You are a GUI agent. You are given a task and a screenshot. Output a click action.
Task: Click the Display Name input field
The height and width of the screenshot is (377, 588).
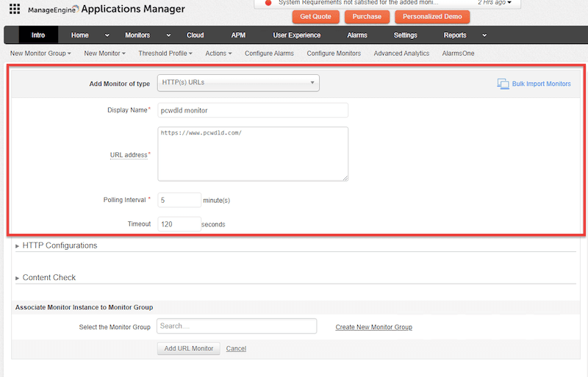253,110
